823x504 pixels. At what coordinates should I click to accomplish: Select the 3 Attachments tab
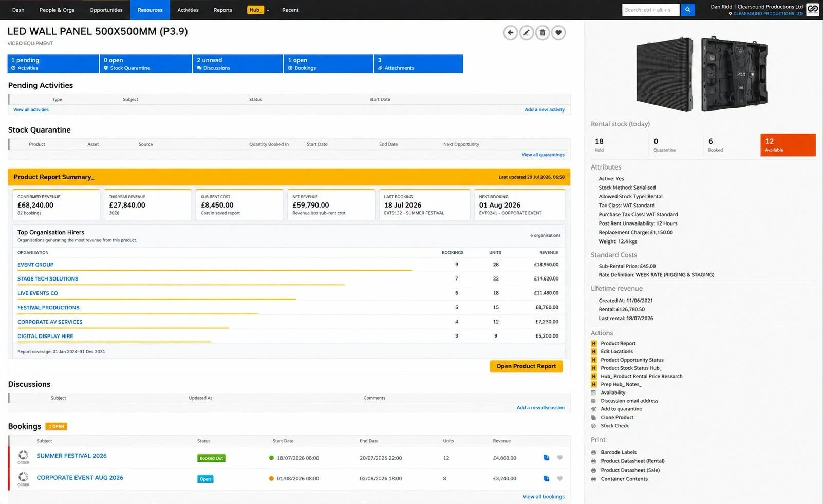(x=418, y=64)
